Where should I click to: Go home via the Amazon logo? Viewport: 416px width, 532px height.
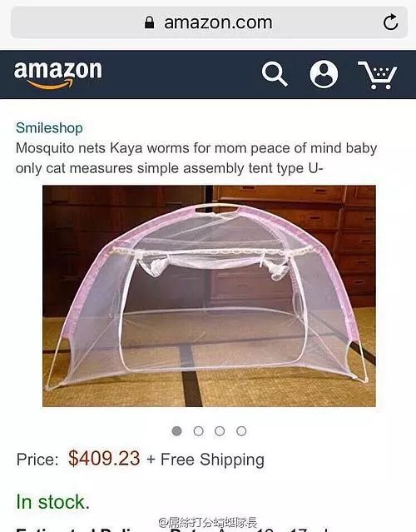pos(57,75)
